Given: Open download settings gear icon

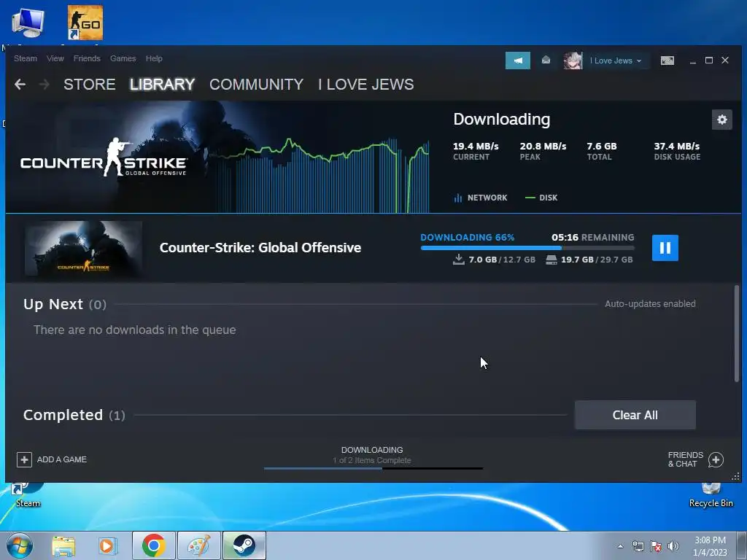Looking at the screenshot, I should pyautogui.click(x=721, y=120).
